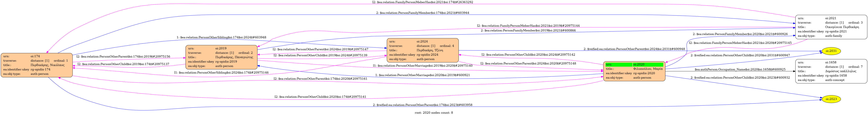This screenshot has width=868, height=116.
Task: Click the Φιλοπούλου, Μαρία title text
Action: tap(648, 69)
